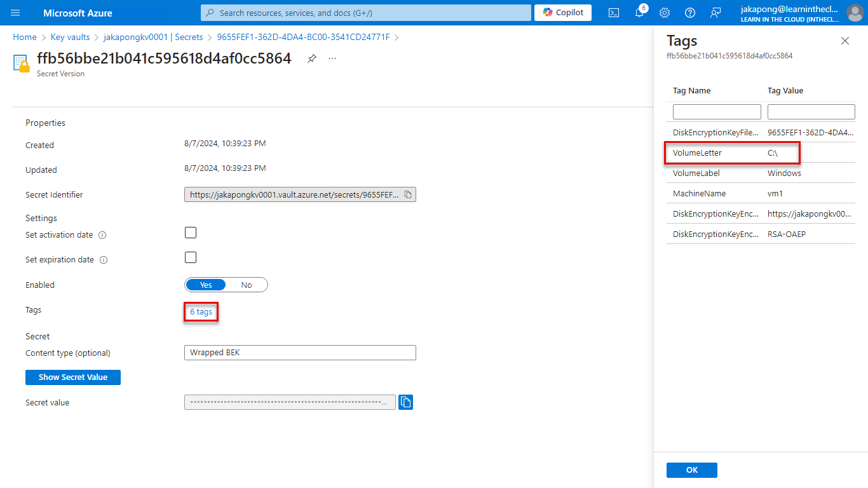This screenshot has height=488, width=868.
Task: Close the Tags panel
Action: click(x=844, y=41)
